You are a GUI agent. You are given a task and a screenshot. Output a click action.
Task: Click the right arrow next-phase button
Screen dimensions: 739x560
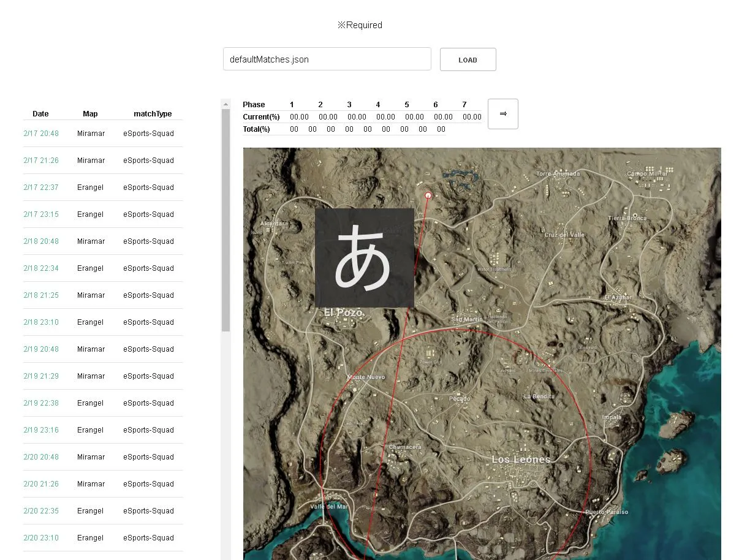point(502,114)
